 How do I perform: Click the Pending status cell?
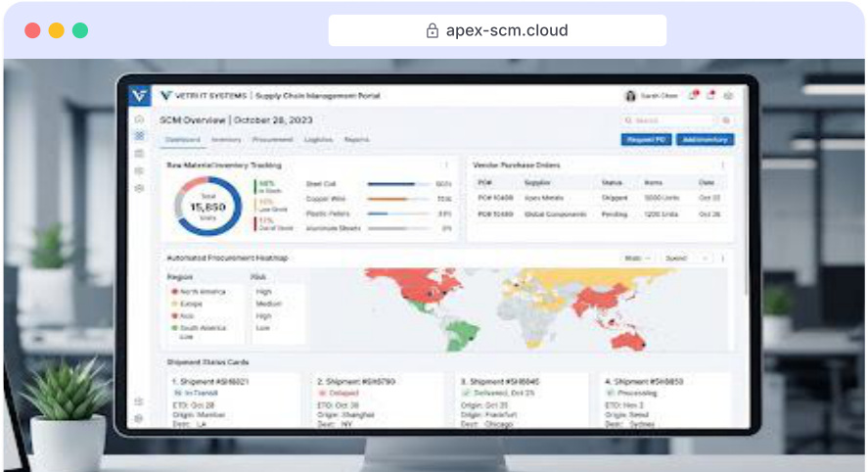(x=615, y=213)
